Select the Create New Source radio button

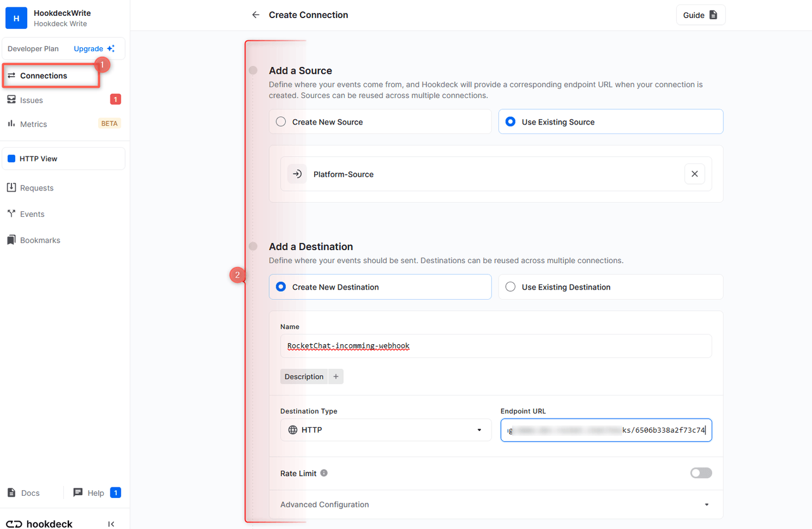click(x=280, y=121)
